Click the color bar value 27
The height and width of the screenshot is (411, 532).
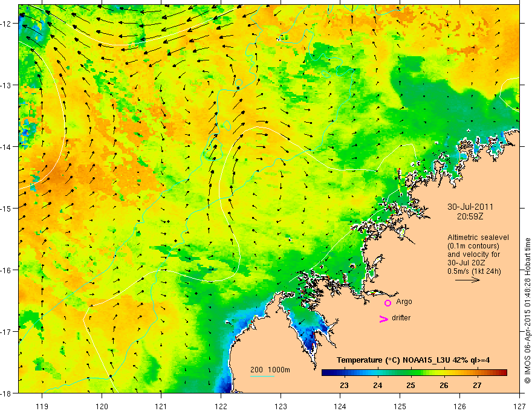pos(477,385)
